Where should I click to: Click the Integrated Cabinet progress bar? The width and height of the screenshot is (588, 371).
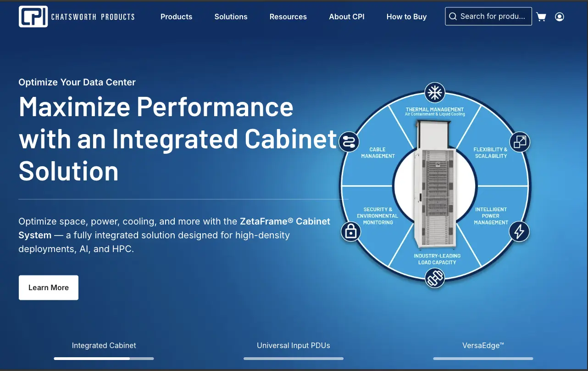104,358
